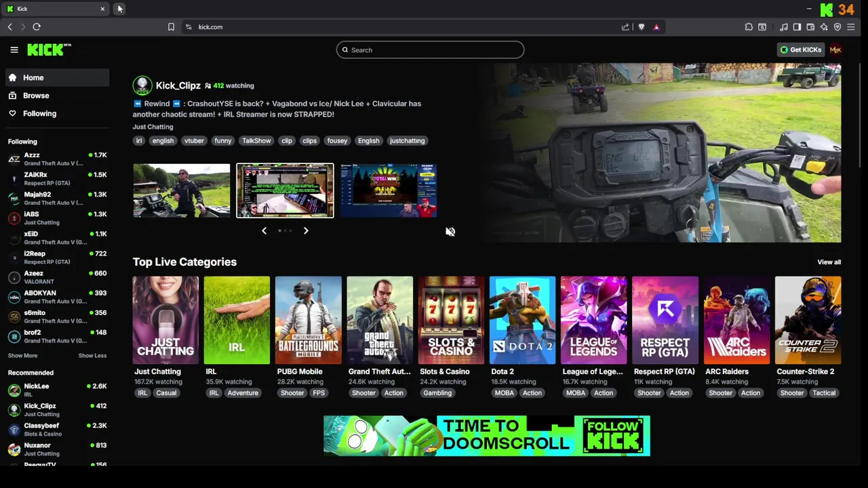This screenshot has width=868, height=488.
Task: Select the ATV rider stream thumbnail
Action: point(182,190)
